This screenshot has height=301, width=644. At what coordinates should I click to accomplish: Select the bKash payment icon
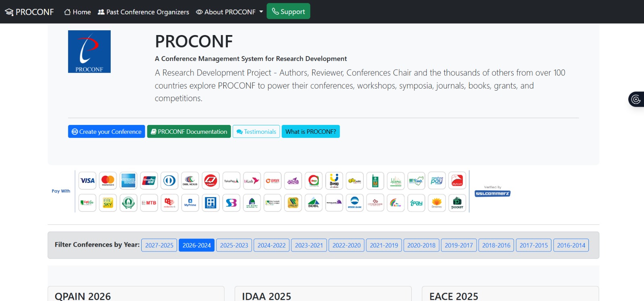pyautogui.click(x=252, y=181)
